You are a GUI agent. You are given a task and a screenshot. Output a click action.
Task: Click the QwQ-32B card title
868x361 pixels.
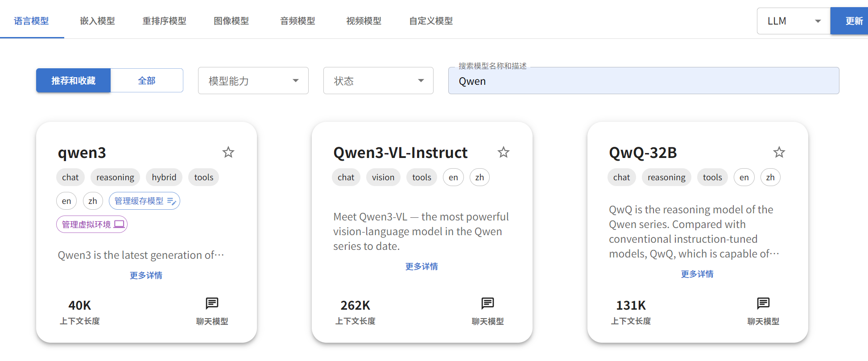pos(643,153)
